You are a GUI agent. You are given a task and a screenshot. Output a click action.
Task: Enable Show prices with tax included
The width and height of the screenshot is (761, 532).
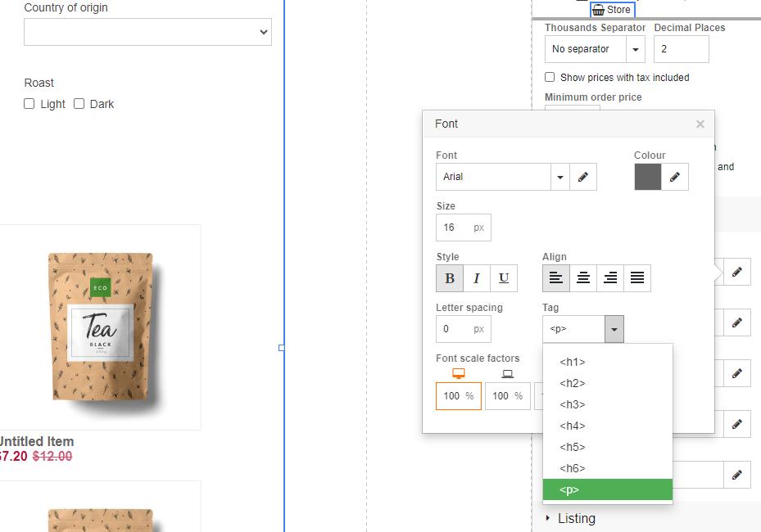tap(550, 77)
